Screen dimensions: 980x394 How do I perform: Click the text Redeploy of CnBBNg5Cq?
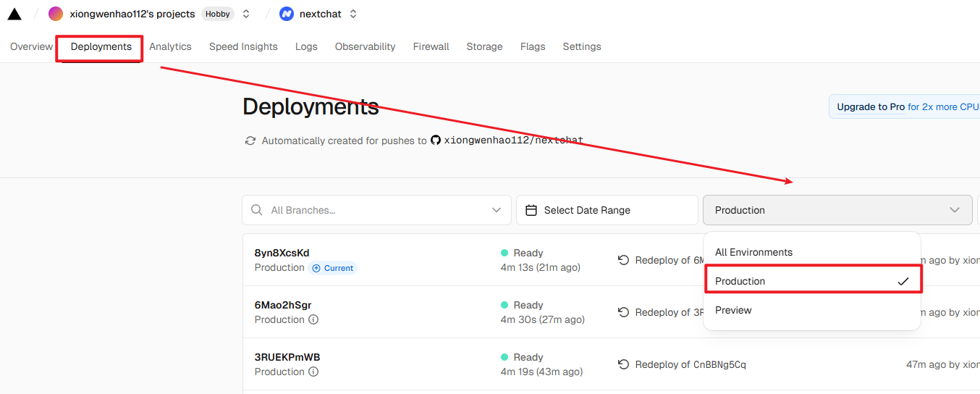point(690,364)
